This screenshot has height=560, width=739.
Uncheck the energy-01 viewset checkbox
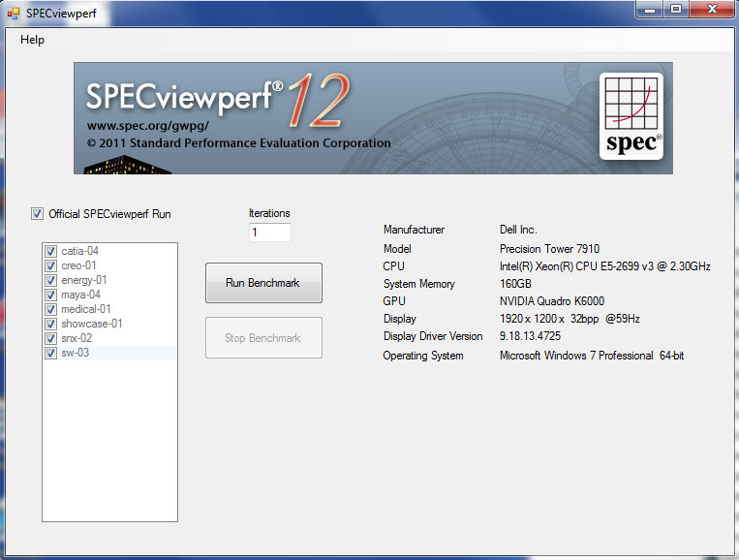coord(50,280)
